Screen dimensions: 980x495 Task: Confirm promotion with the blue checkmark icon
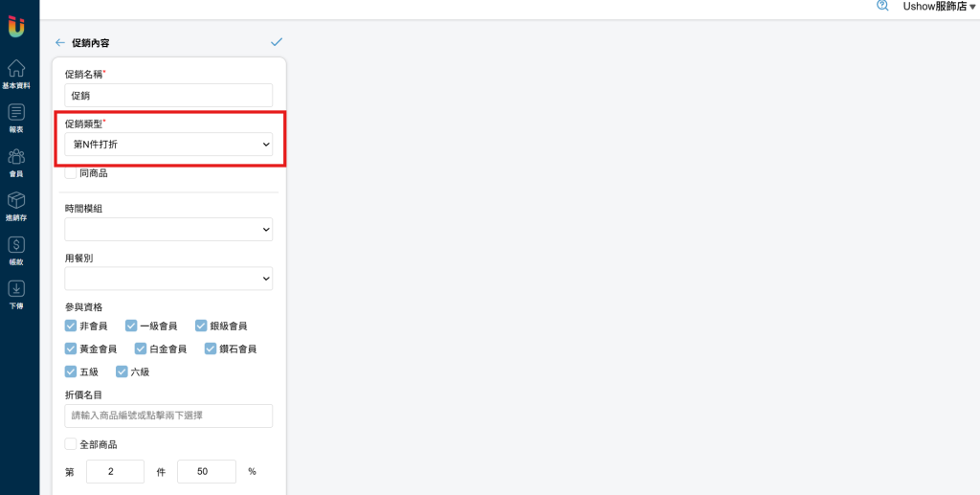click(277, 42)
